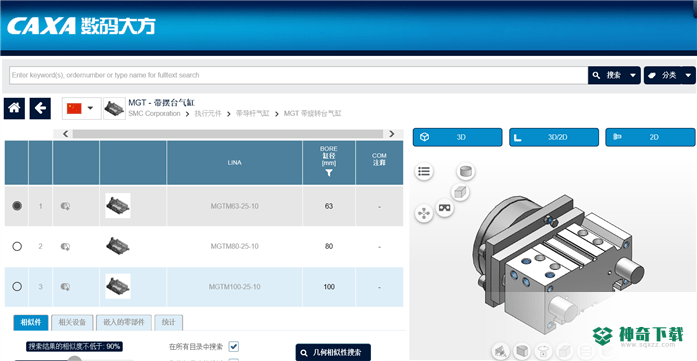The height and width of the screenshot is (361, 697).
Task: Click the add-to-compare icon for MGTM63-25-10
Action: (65, 206)
